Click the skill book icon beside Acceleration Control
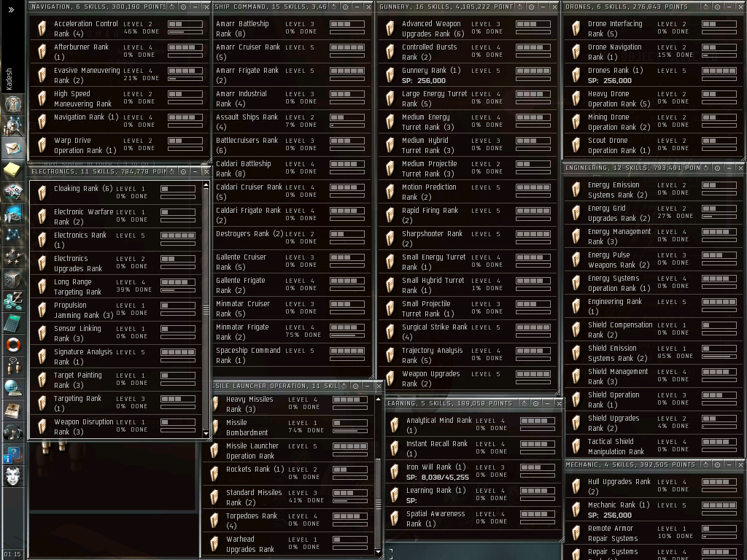 pyautogui.click(x=42, y=28)
